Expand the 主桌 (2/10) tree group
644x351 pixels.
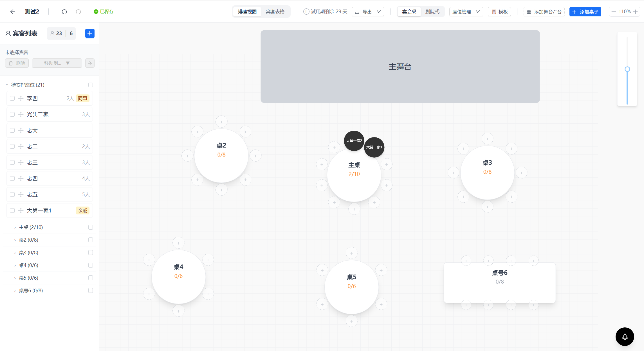click(x=15, y=228)
